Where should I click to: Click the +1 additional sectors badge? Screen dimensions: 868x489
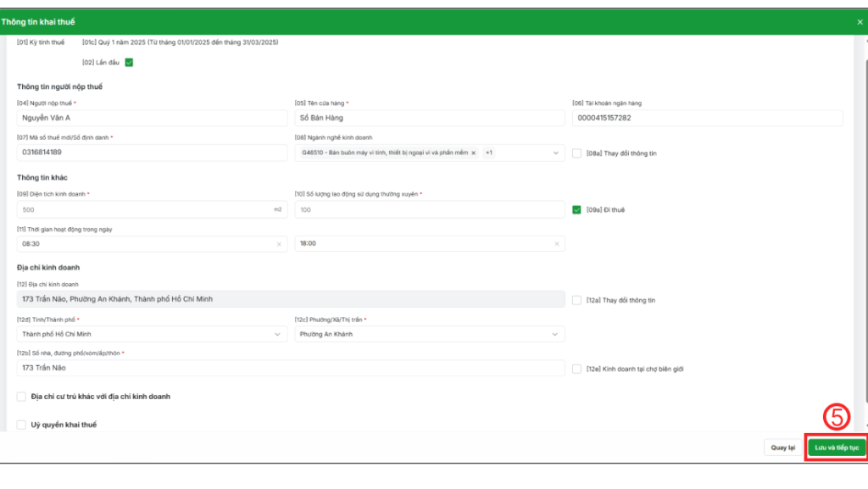(489, 153)
